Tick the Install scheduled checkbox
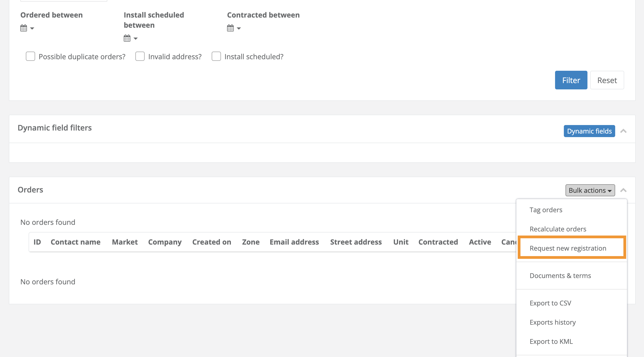This screenshot has width=644, height=357. 216,56
